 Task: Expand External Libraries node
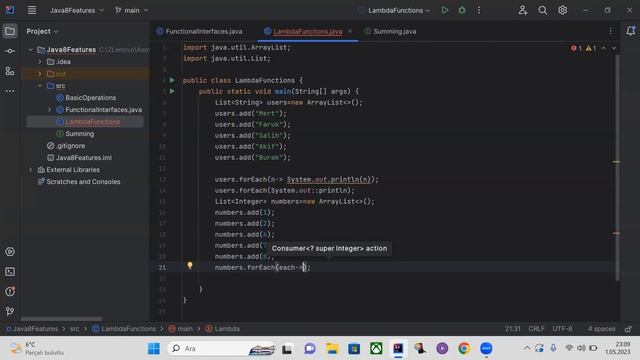(31, 170)
